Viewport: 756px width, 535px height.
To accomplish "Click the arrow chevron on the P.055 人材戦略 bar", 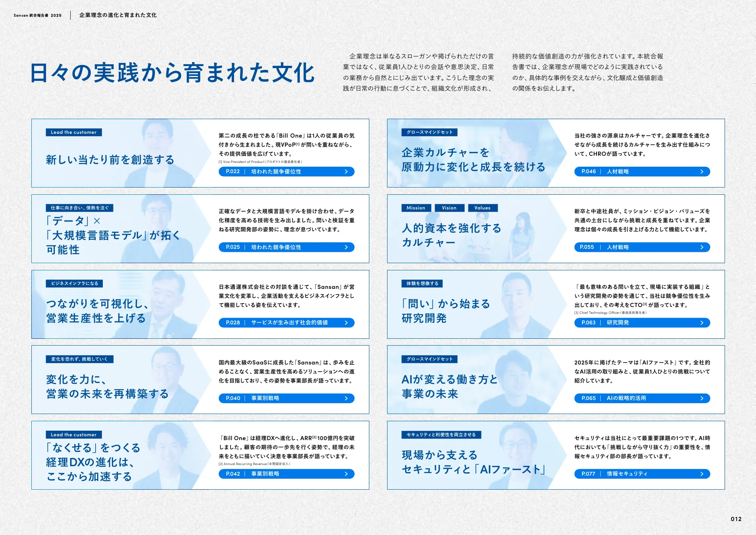I will click(x=702, y=247).
